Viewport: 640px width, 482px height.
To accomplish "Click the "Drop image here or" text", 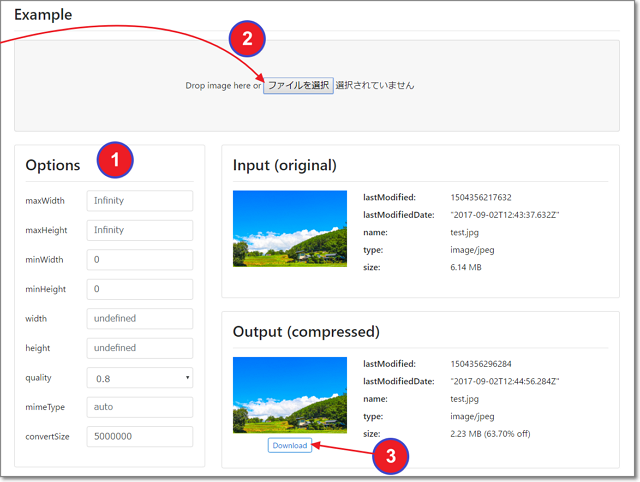I will [x=223, y=86].
